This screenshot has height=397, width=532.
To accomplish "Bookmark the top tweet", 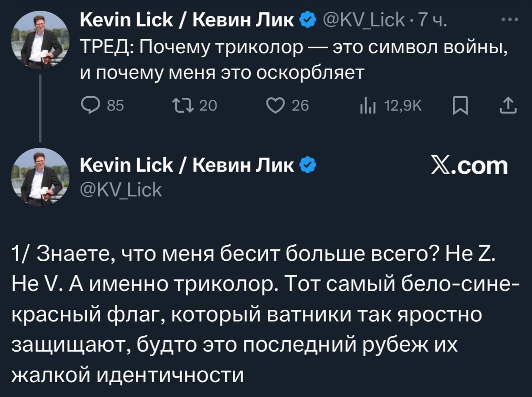I will click(x=459, y=106).
